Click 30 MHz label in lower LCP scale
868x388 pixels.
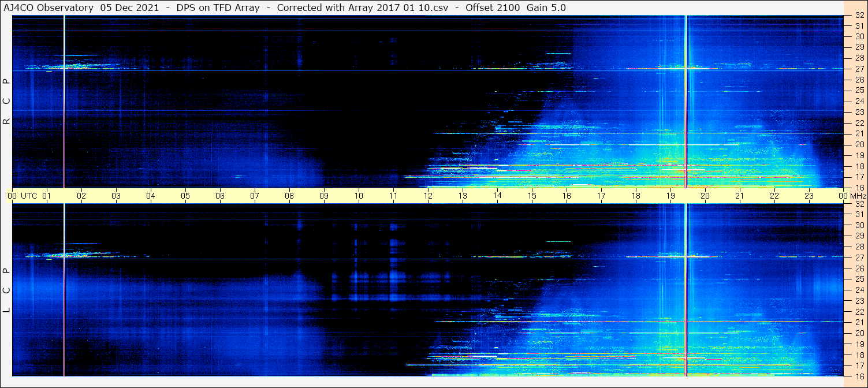[859, 225]
